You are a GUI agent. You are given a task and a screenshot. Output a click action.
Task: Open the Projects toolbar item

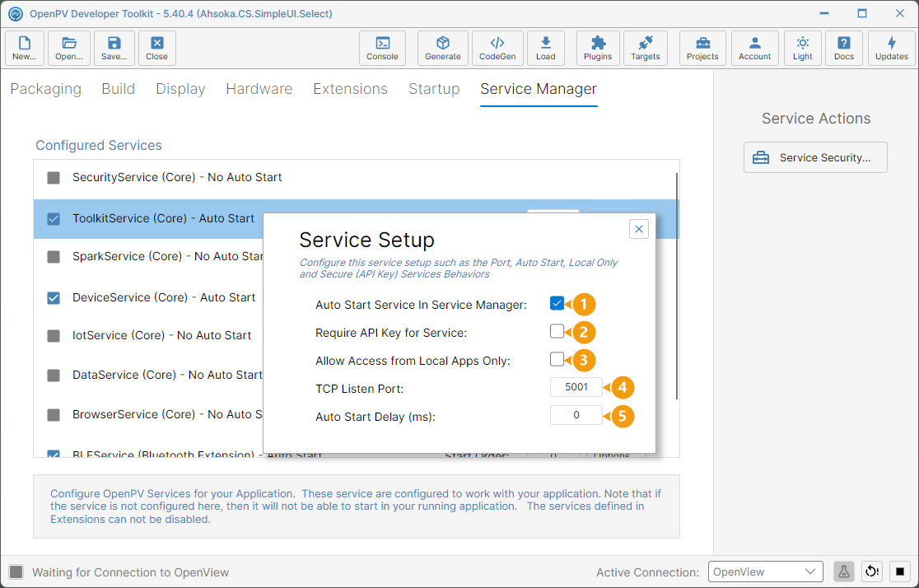702,48
